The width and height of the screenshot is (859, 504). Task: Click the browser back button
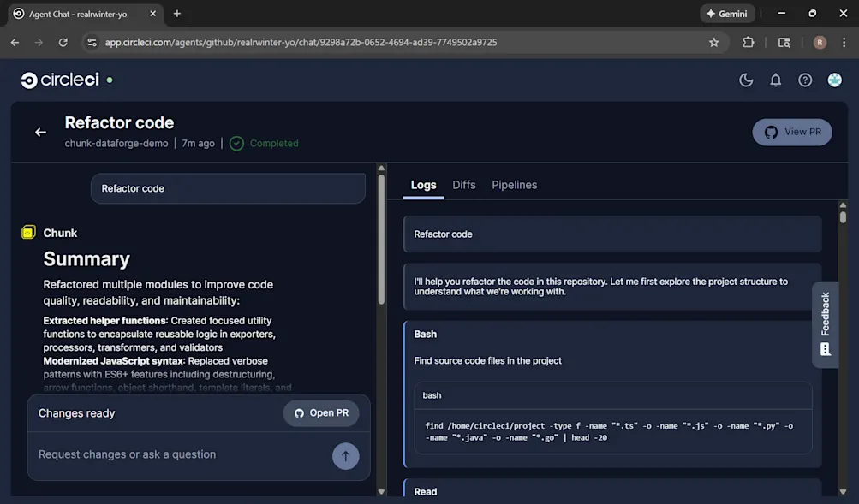pyautogui.click(x=15, y=42)
